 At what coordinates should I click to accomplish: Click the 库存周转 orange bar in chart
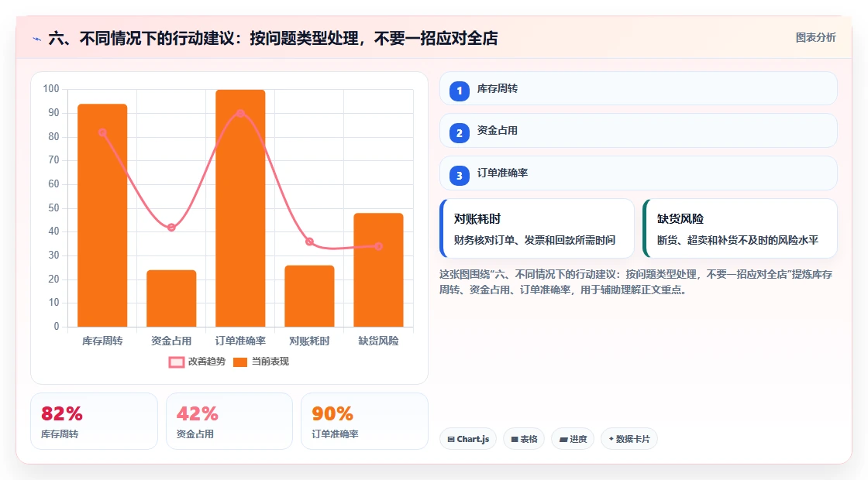click(102, 216)
